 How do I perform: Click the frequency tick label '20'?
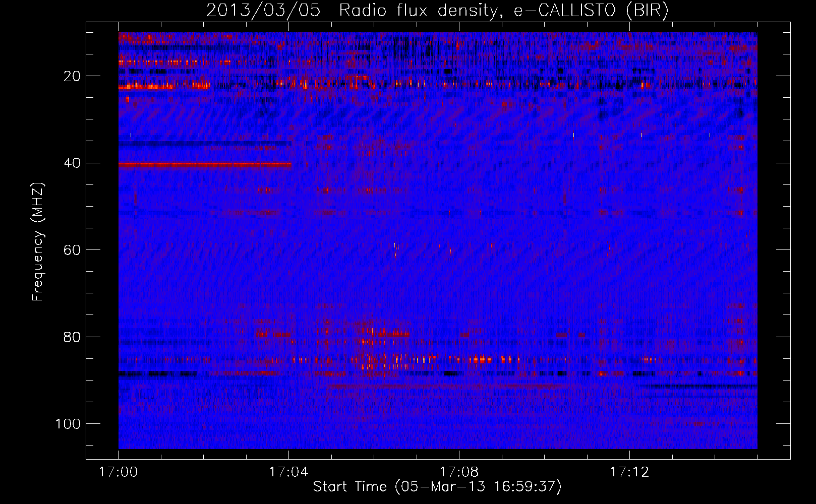tap(73, 76)
